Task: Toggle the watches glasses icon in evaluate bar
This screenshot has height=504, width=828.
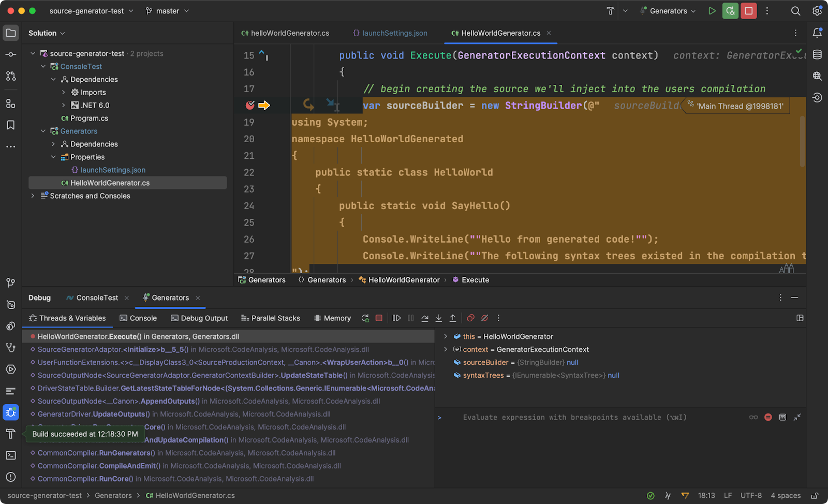Action: point(753,417)
